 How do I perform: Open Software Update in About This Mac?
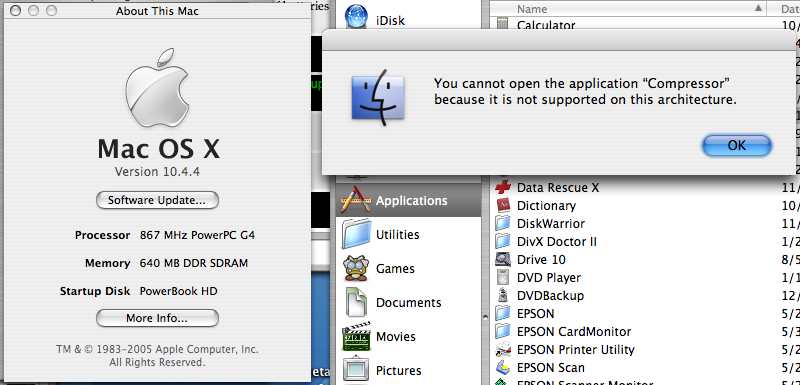click(157, 200)
